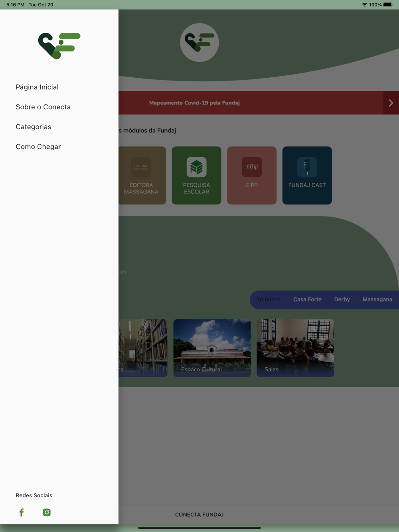
Task: Click the Pesquisa Escolar book icon
Action: (196, 167)
